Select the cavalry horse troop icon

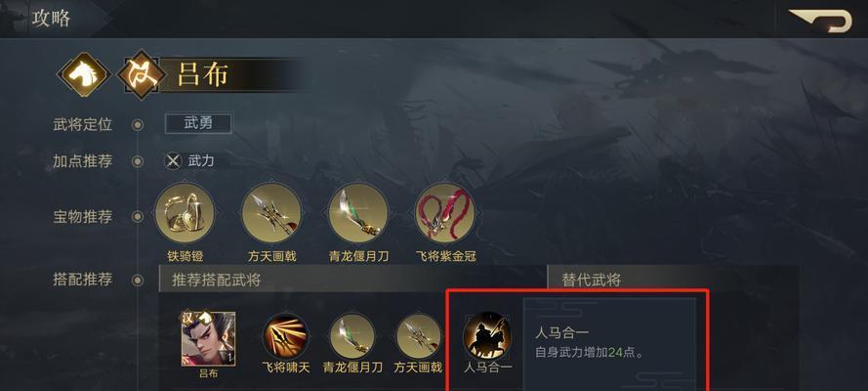pyautogui.click(x=85, y=73)
